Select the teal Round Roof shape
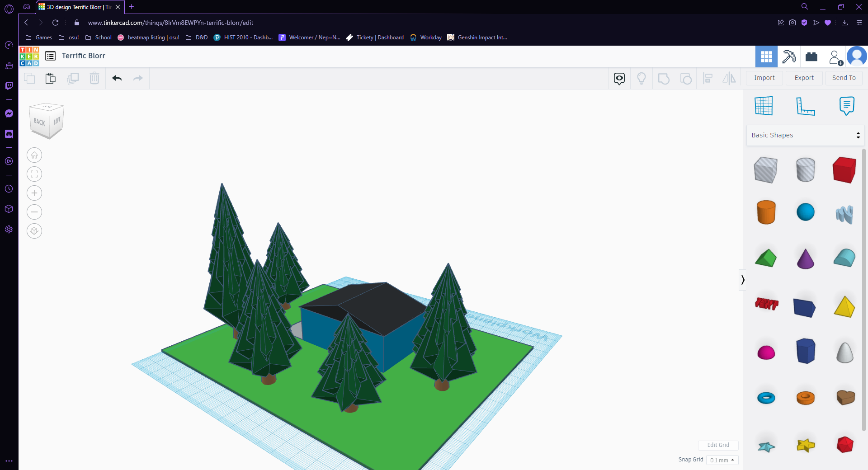Viewport: 868px width, 470px height. pos(844,258)
